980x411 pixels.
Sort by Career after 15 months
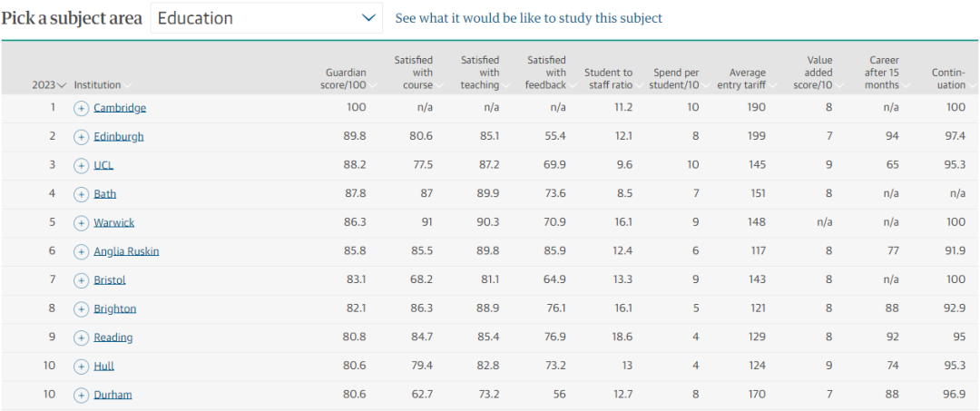click(x=884, y=73)
